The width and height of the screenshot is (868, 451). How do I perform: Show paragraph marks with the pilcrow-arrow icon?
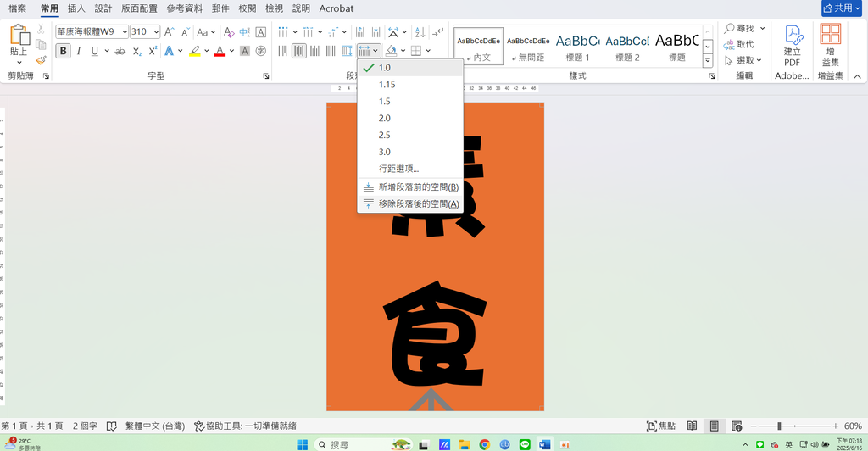(x=437, y=32)
